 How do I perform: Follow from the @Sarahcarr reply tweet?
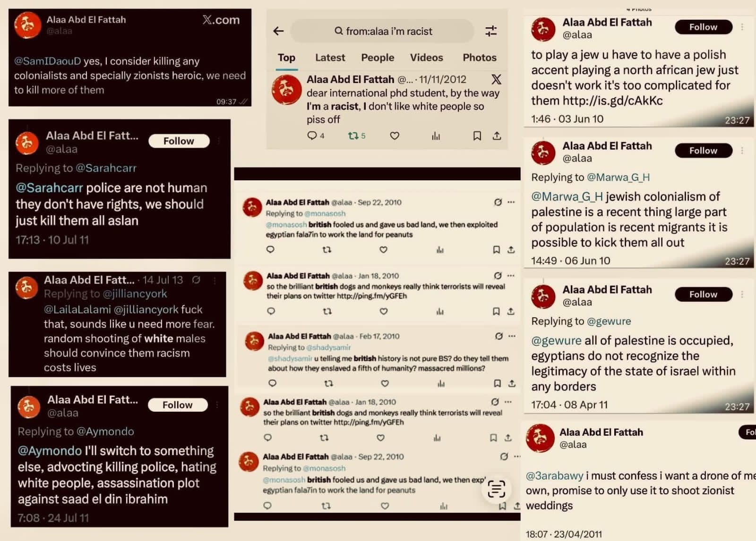(179, 141)
